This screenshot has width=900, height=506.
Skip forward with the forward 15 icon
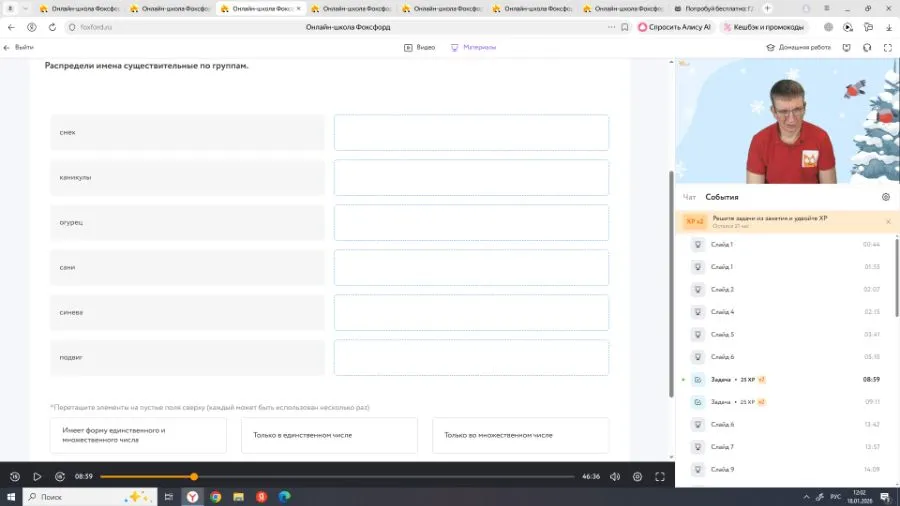coord(60,476)
